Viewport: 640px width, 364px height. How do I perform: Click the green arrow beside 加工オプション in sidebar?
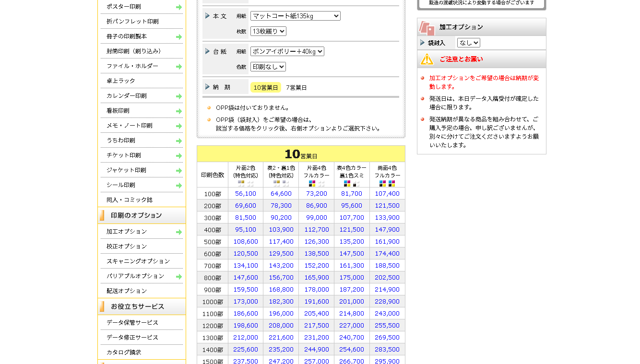(x=179, y=232)
